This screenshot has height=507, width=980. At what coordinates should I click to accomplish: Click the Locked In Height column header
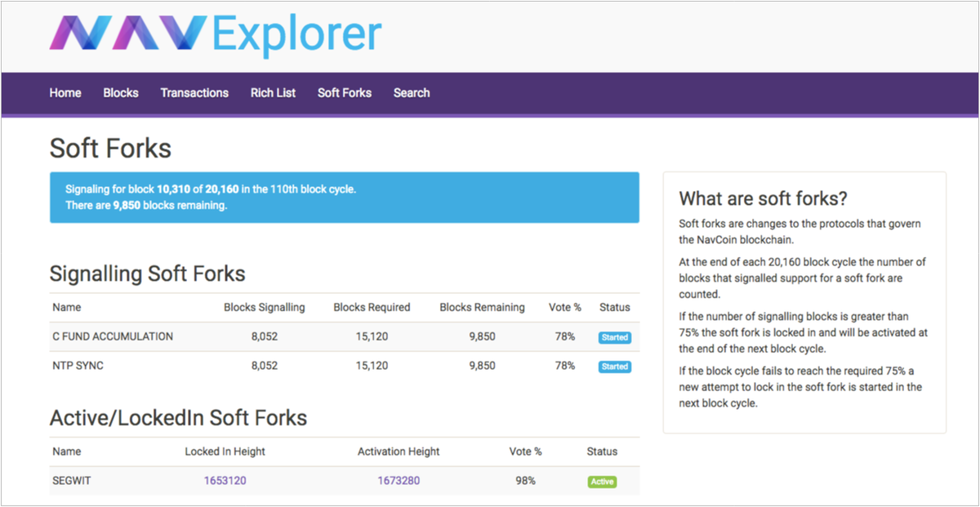(x=225, y=451)
